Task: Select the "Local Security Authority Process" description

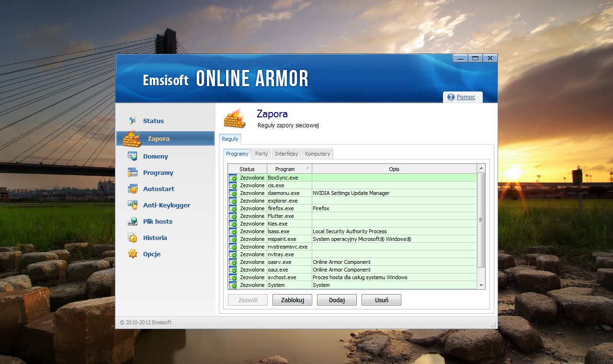Action: click(350, 231)
